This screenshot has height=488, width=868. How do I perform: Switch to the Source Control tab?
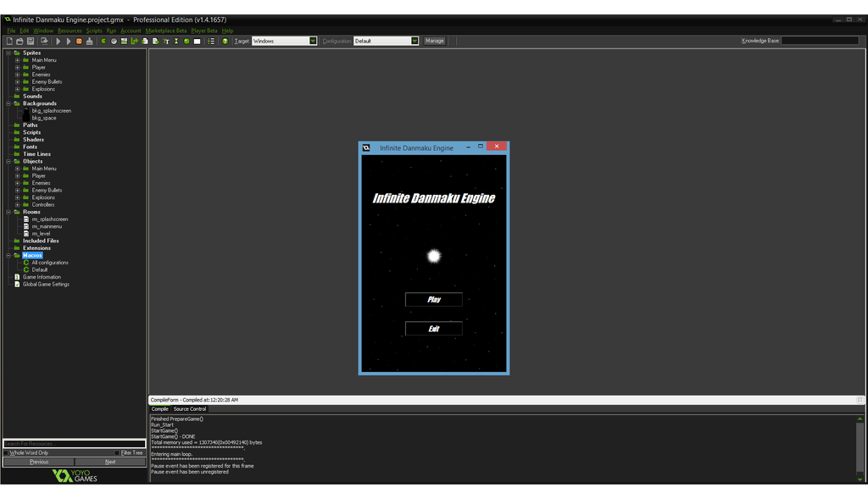(190, 409)
